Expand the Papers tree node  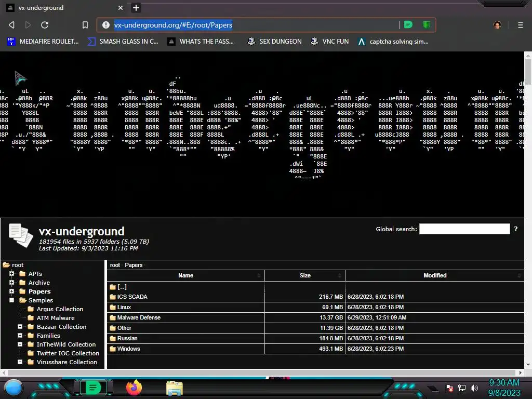[x=11, y=291]
